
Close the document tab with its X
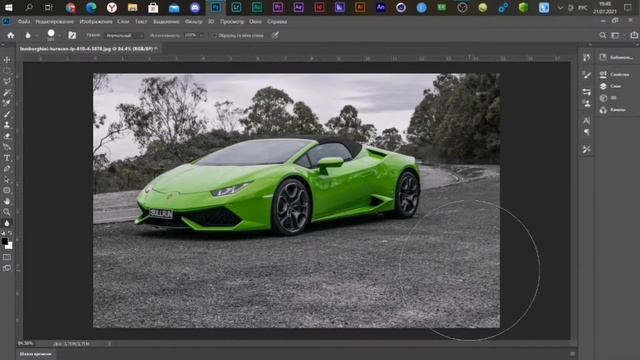pyautogui.click(x=156, y=49)
